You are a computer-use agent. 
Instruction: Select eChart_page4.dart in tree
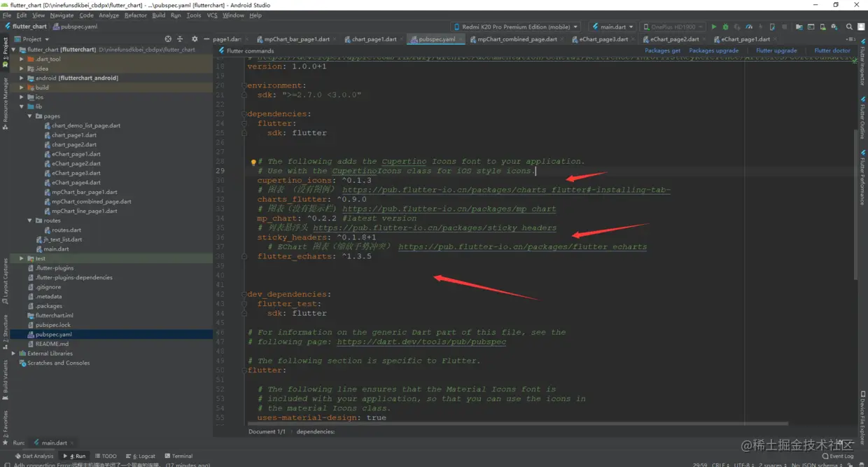[x=76, y=183]
